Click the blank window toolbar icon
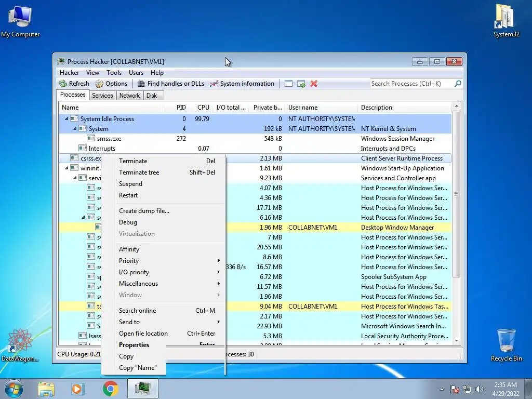Screen dimensions: 532x399 point(288,84)
